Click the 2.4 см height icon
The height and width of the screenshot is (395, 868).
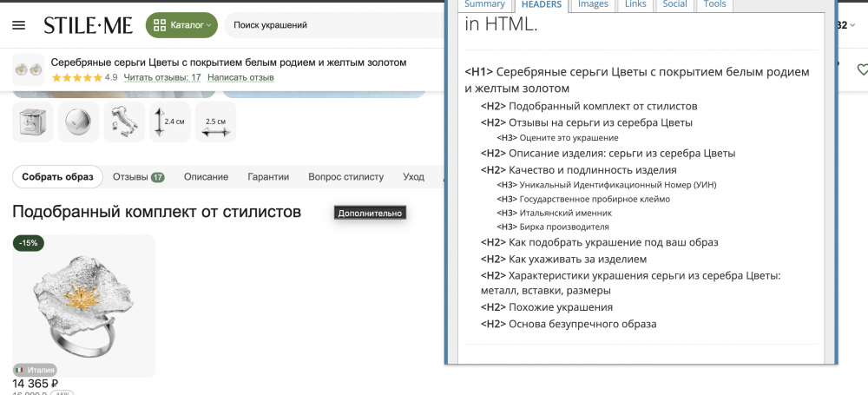tap(170, 122)
